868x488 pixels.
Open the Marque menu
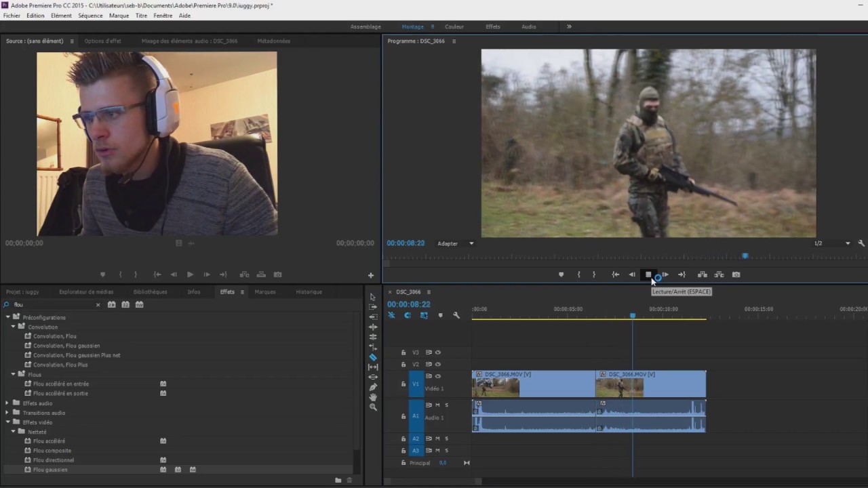pyautogui.click(x=119, y=16)
